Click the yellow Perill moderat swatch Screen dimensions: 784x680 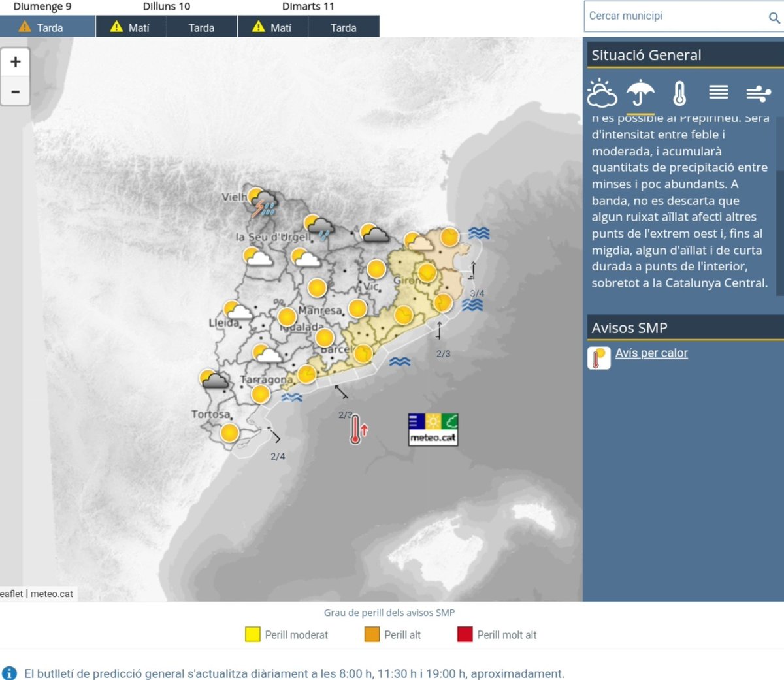tap(253, 634)
